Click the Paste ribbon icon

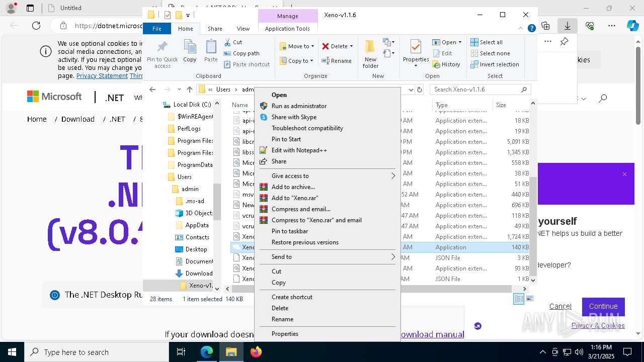coord(211,47)
